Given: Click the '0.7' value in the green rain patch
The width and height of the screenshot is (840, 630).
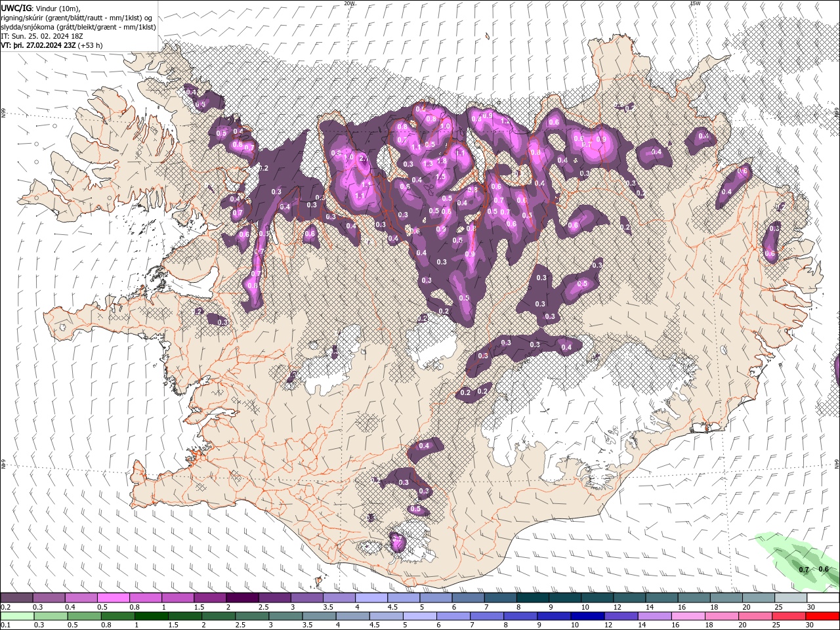Looking at the screenshot, I should (804, 570).
